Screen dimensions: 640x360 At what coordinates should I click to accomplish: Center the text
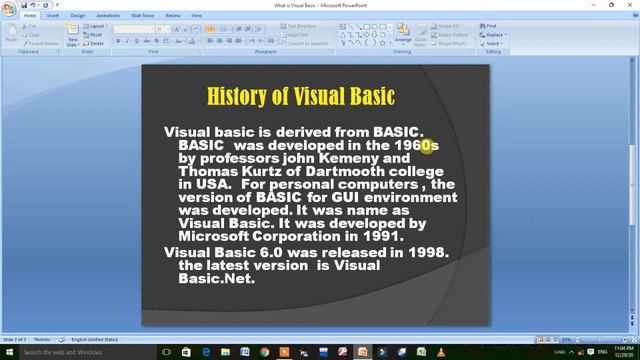pyautogui.click(x=219, y=41)
